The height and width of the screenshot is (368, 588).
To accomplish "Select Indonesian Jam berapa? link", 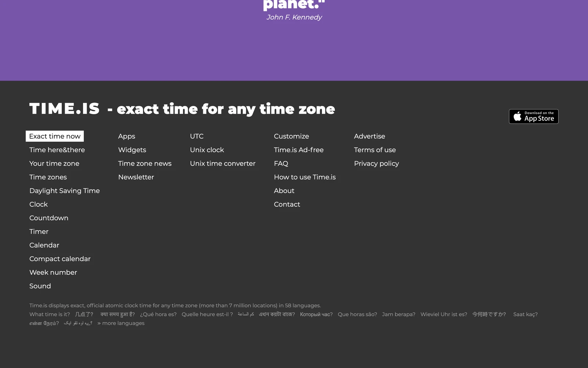I will click(399, 314).
